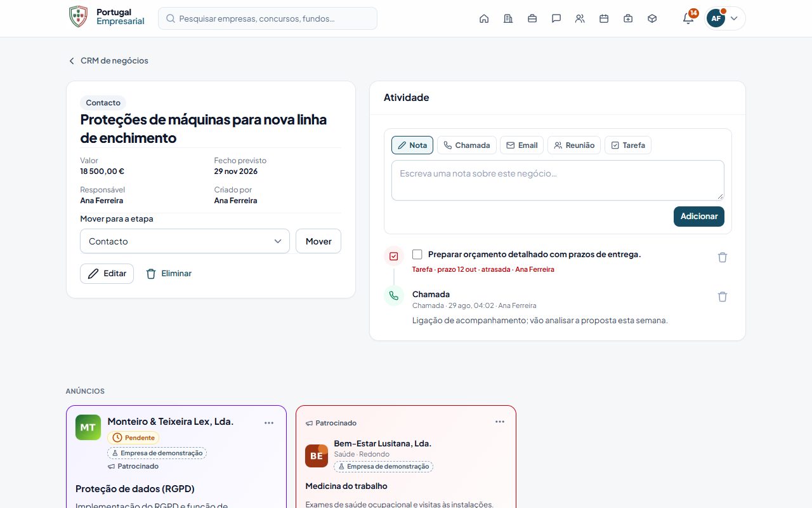Click Eliminar to delete the deal
This screenshot has width=812, height=508.
coord(169,274)
